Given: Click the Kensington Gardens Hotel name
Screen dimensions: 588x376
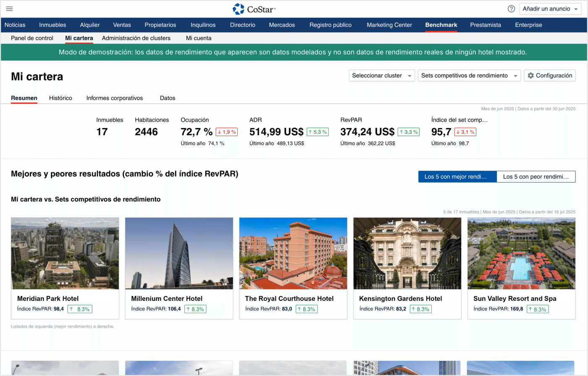Looking at the screenshot, I should point(400,298).
